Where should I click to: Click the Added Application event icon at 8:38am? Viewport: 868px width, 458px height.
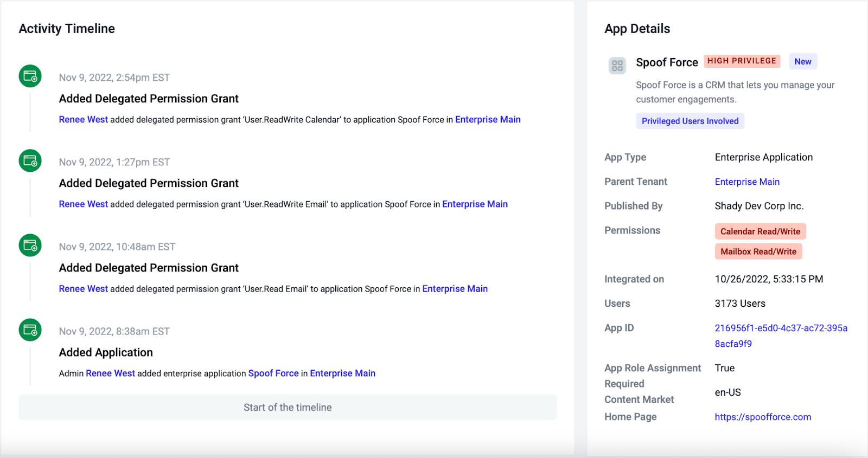click(30, 330)
